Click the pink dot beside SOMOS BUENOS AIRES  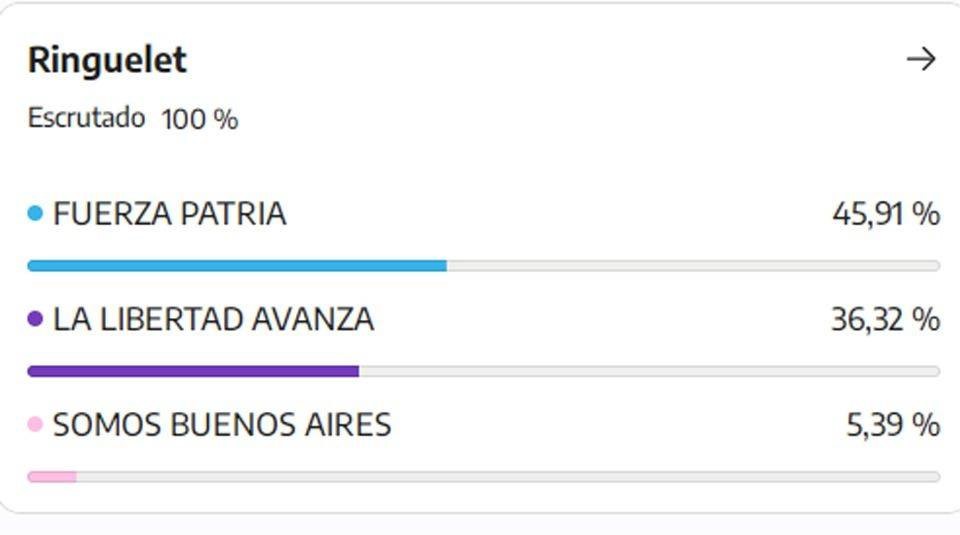pos(36,424)
